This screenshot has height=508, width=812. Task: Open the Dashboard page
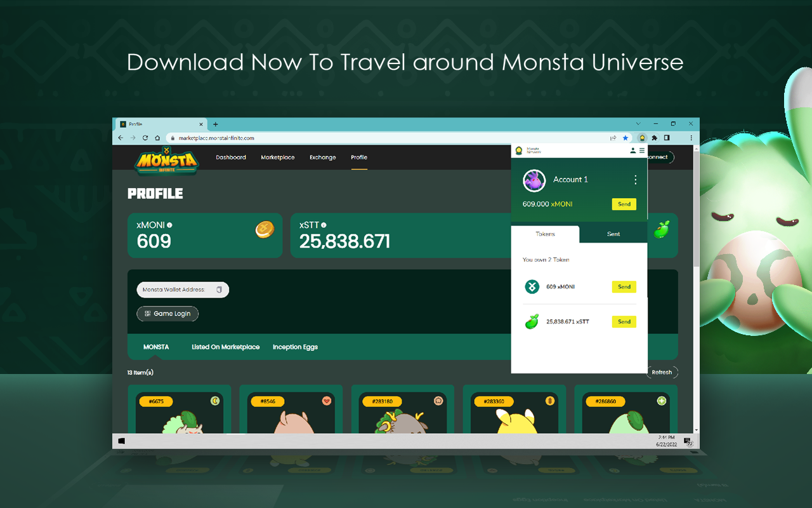click(231, 157)
